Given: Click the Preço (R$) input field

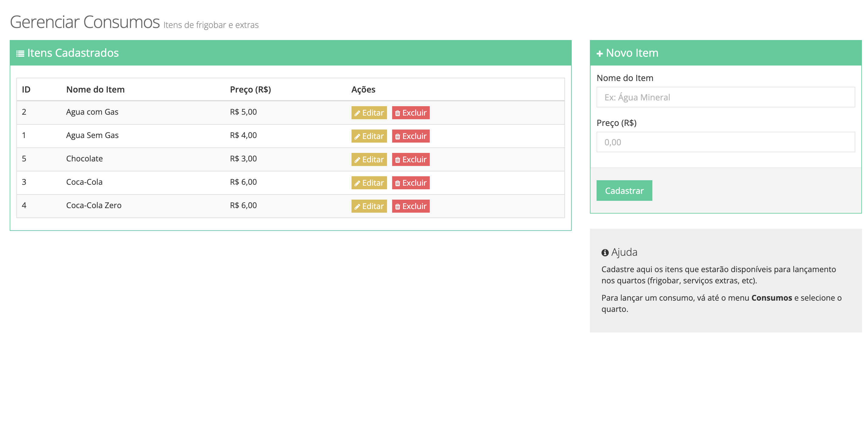Looking at the screenshot, I should point(725,142).
